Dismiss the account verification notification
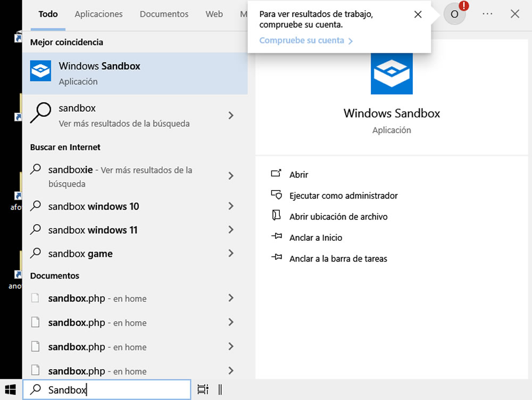The width and height of the screenshot is (532, 400). coord(418,14)
